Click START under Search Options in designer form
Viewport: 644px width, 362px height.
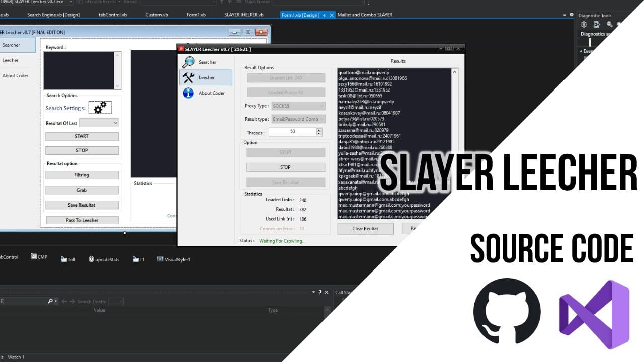coord(82,136)
